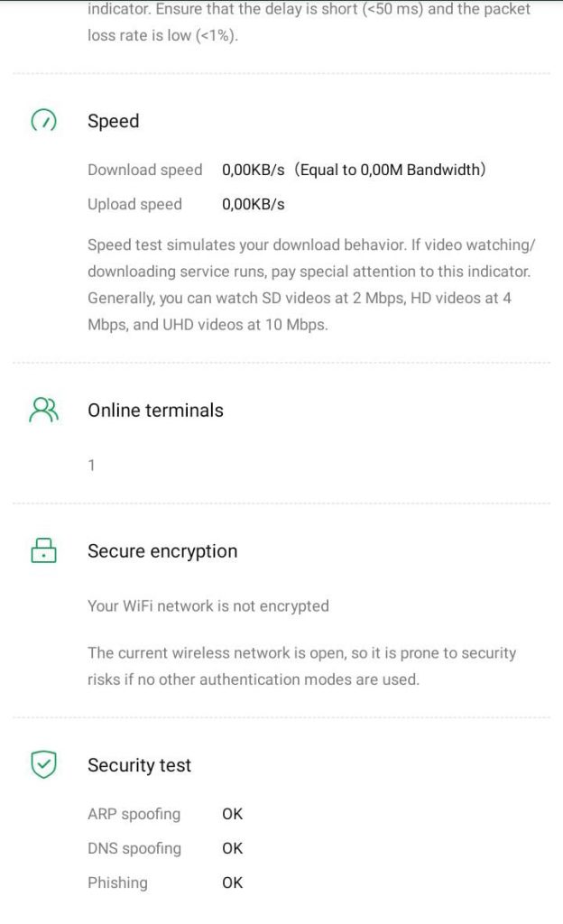Tap the Online terminals people icon
Screen dimensions: 563x924
[x=43, y=410]
